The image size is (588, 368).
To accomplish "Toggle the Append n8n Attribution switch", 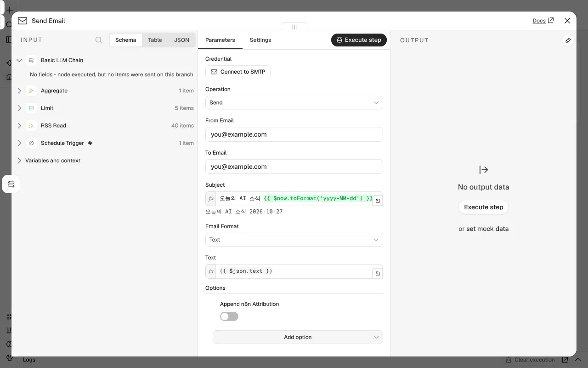I will pyautogui.click(x=229, y=316).
